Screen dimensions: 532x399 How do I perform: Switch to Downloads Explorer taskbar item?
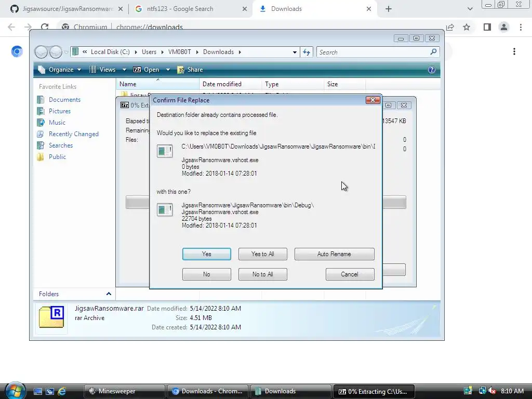(x=291, y=391)
